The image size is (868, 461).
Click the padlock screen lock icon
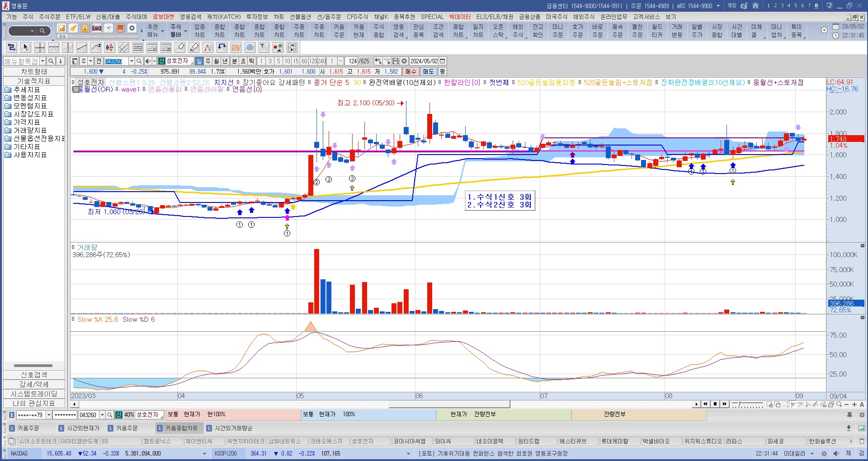85,28
